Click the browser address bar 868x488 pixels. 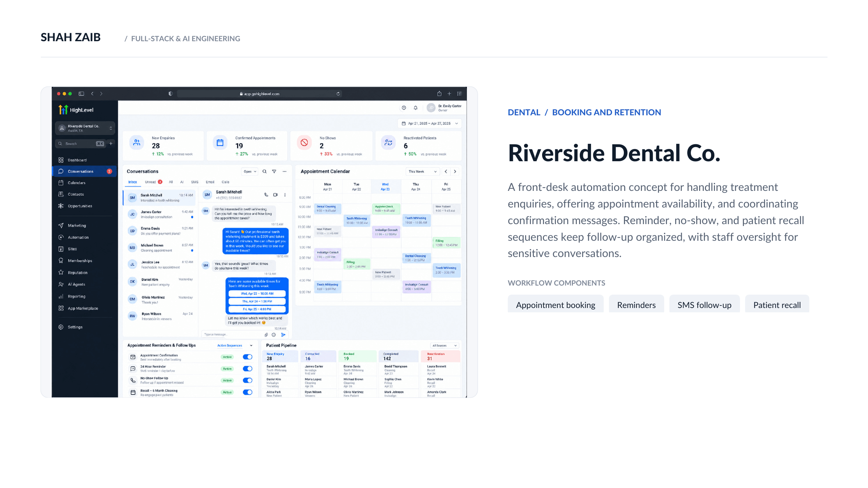tap(259, 94)
